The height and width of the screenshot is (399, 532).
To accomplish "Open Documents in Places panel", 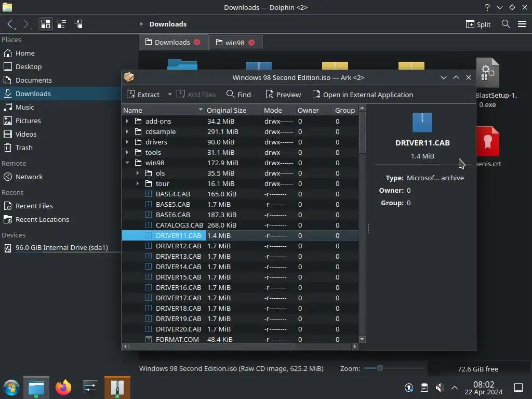I will coord(61,81).
